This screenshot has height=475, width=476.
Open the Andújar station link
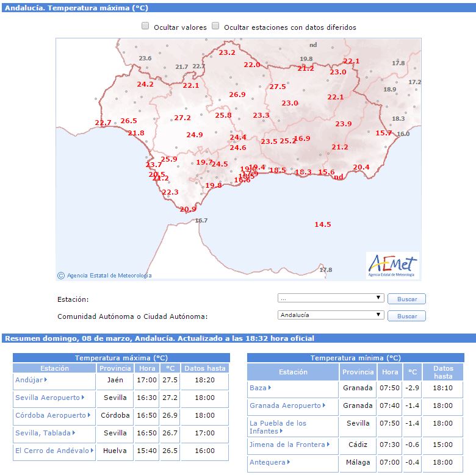(x=31, y=380)
